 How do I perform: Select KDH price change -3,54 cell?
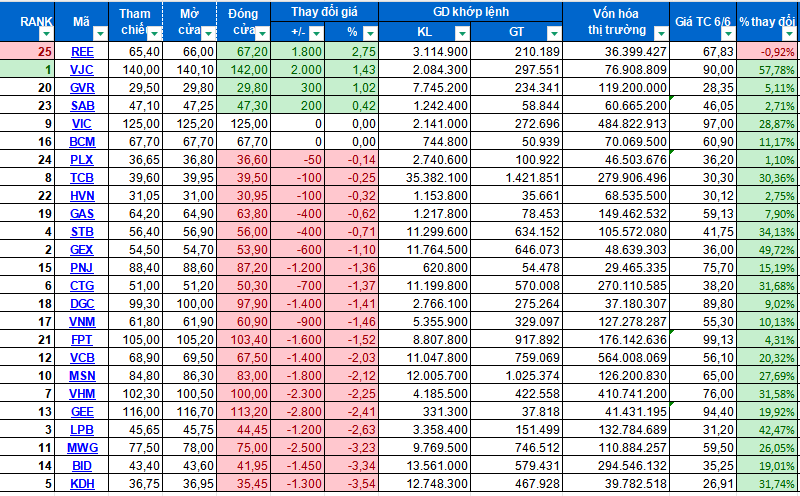point(352,484)
